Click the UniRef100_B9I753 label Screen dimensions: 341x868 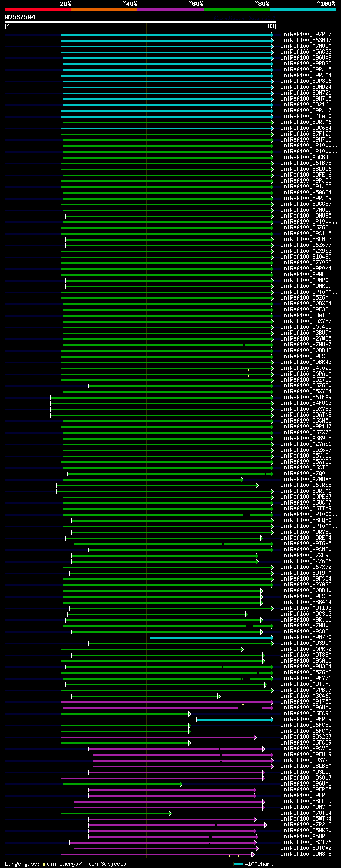pos(306,701)
